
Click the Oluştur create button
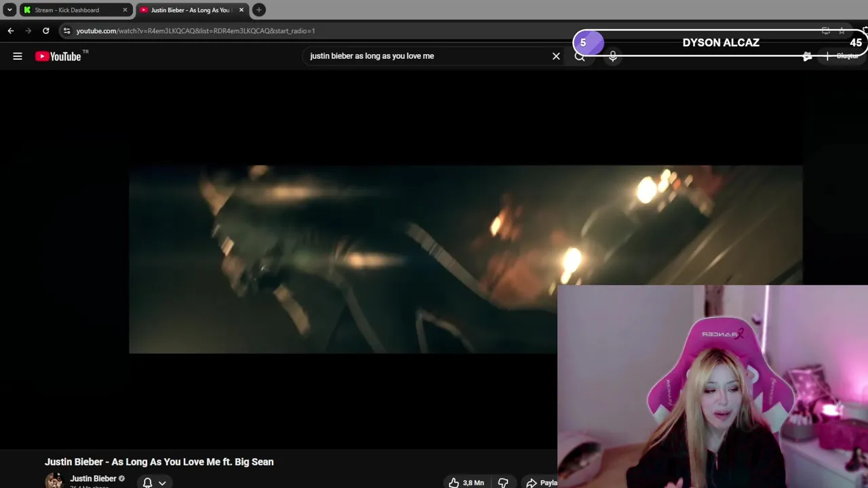pos(842,56)
